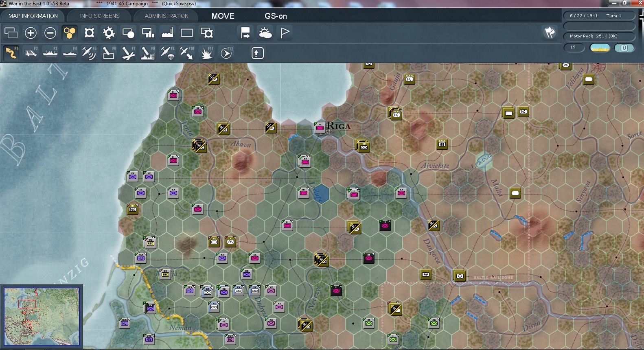The height and width of the screenshot is (350, 644).
Task: Toggle the gear-shaped map overlay icon
Action: [109, 33]
